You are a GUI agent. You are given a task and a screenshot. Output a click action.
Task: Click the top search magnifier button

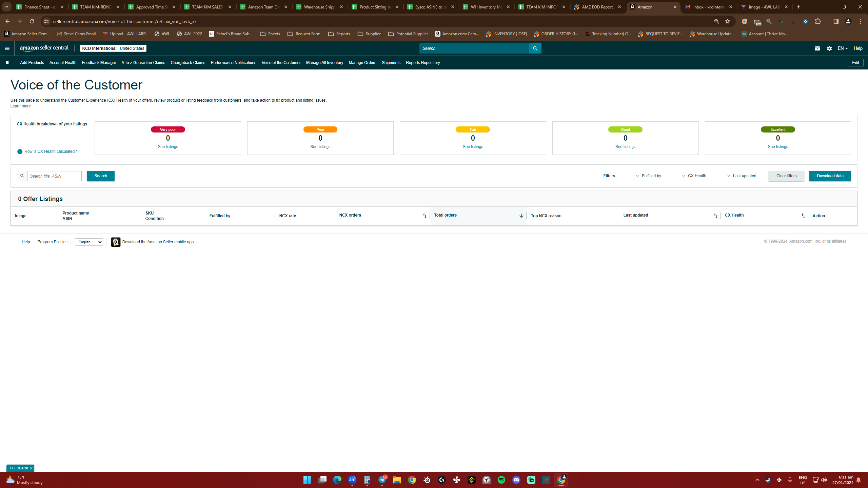535,48
